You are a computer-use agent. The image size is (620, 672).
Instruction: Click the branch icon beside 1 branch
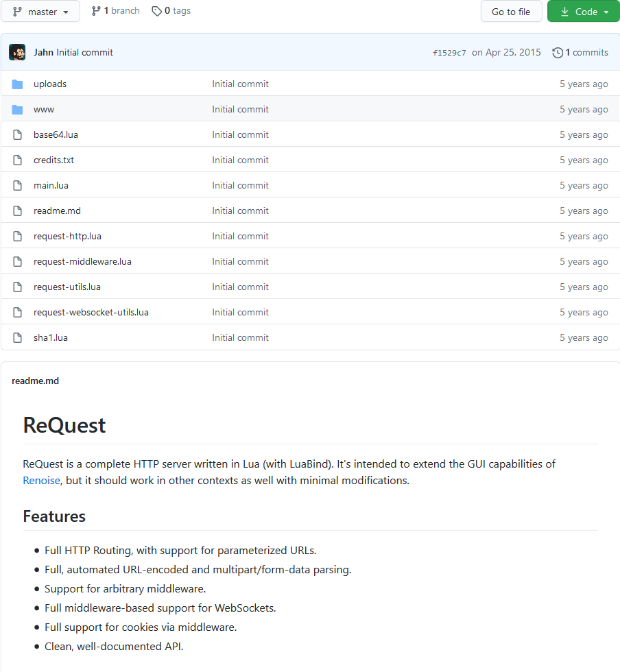pos(96,11)
